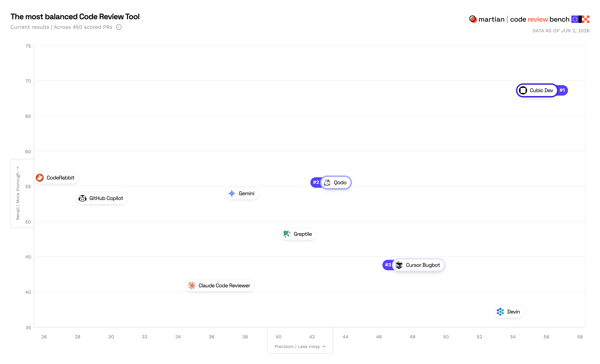Select the Qodo data point label
This screenshot has height=364, width=600.
[336, 182]
